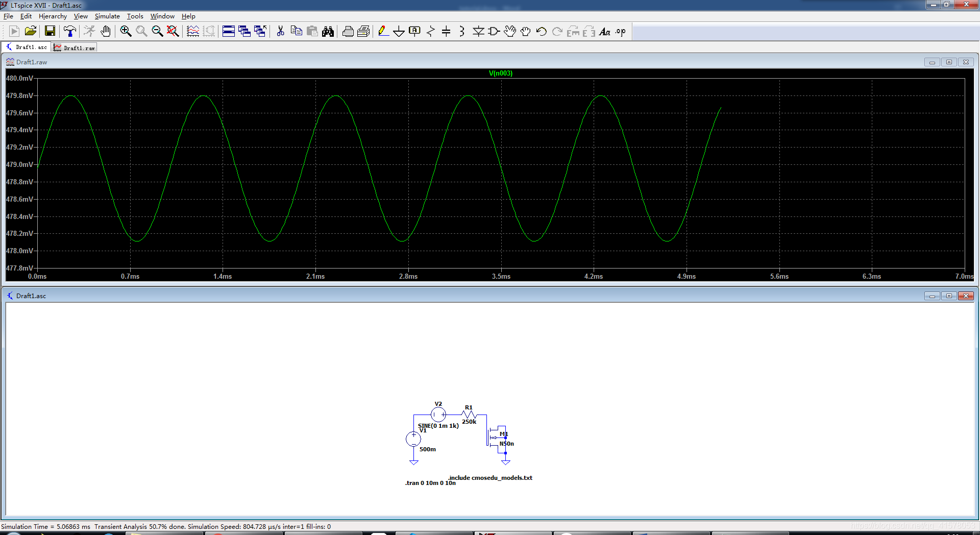Halt the simulation with the hand icon

click(106, 31)
